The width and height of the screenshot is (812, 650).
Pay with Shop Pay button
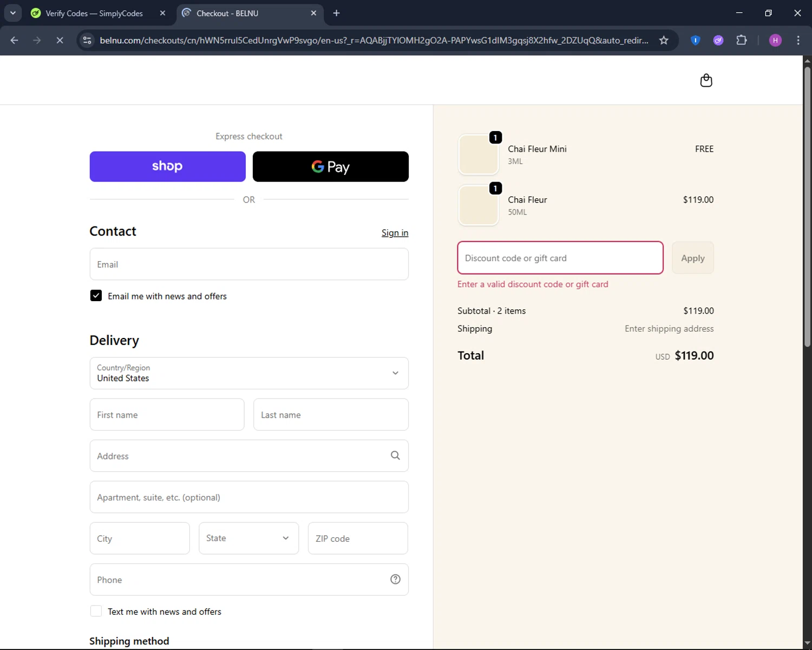(168, 166)
